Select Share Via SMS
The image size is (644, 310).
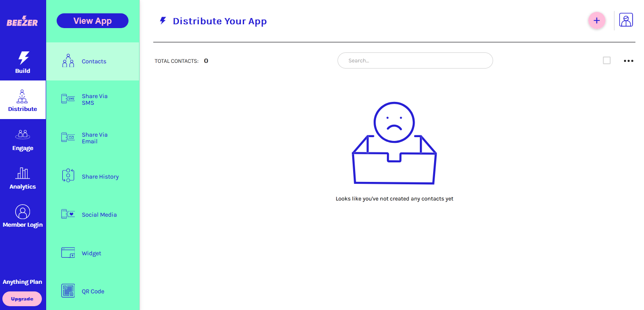(x=94, y=99)
